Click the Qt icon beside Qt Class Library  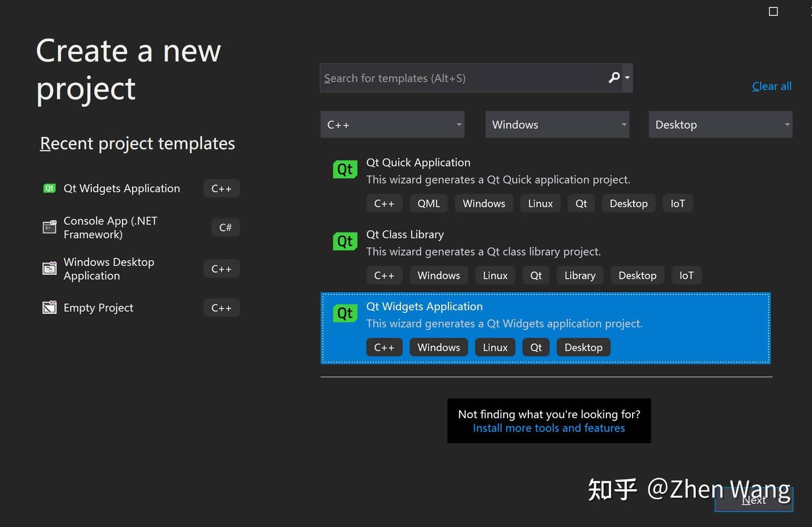[345, 241]
